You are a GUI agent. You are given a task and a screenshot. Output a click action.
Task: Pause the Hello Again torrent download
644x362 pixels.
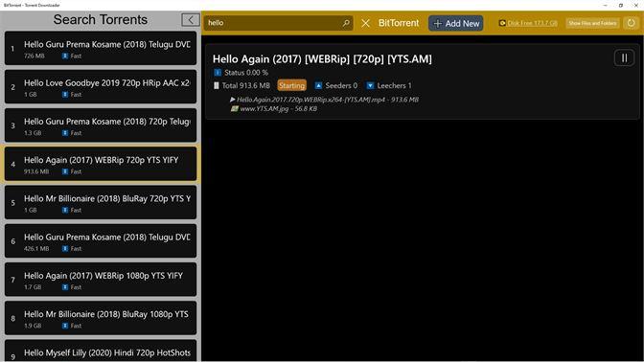tap(624, 58)
